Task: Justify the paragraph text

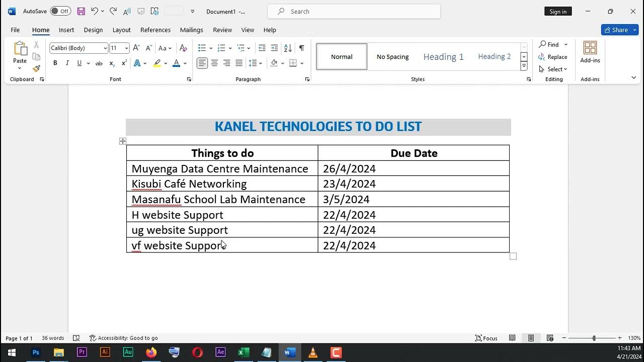Action: tap(239, 63)
